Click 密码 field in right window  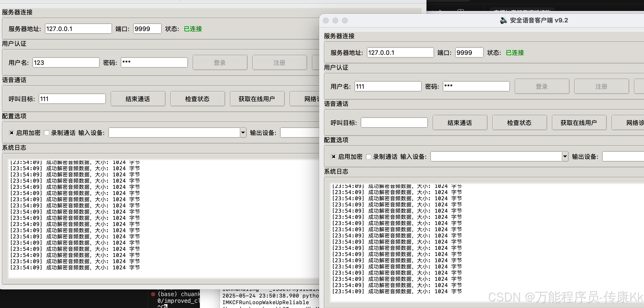[x=476, y=87]
